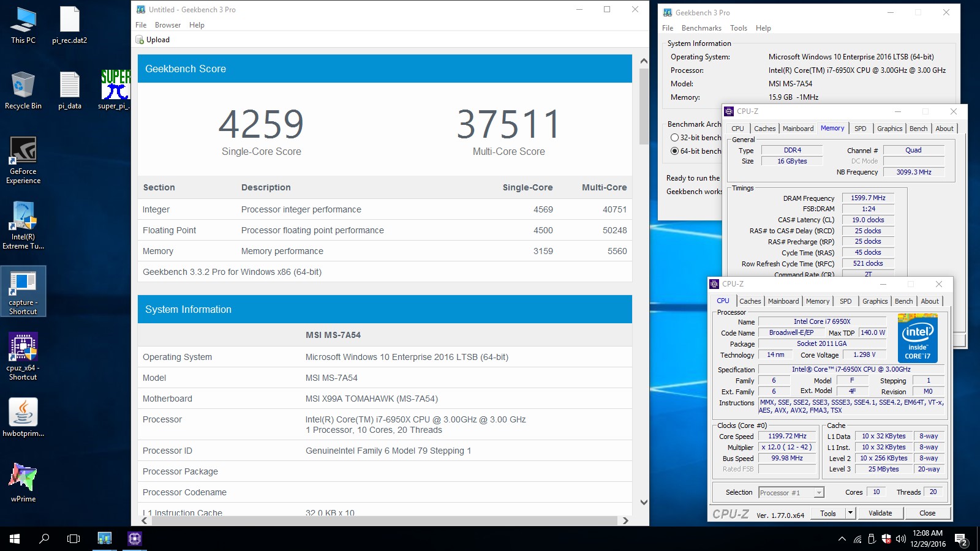Click Core Speed value 1199.72 MHz

click(x=787, y=436)
